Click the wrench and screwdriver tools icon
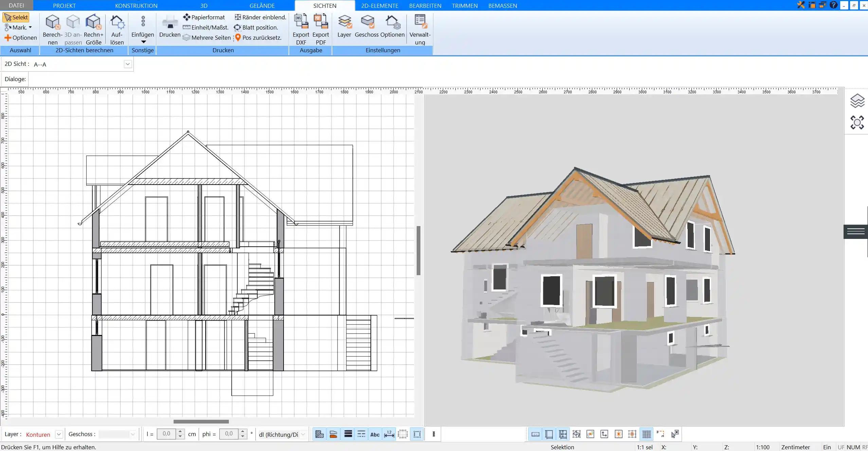This screenshot has width=868, height=451. coord(801,5)
